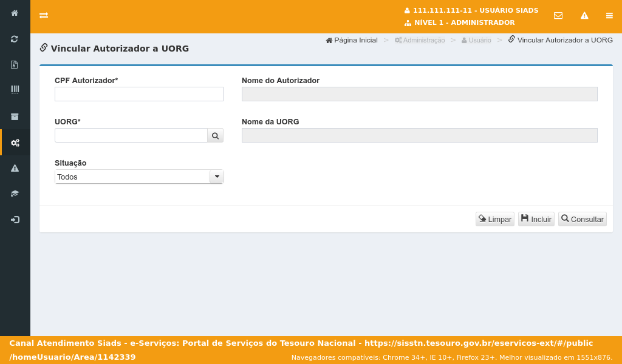The image size is (622, 364).
Task: Open the hamburger menu in the header
Action: (609, 15)
